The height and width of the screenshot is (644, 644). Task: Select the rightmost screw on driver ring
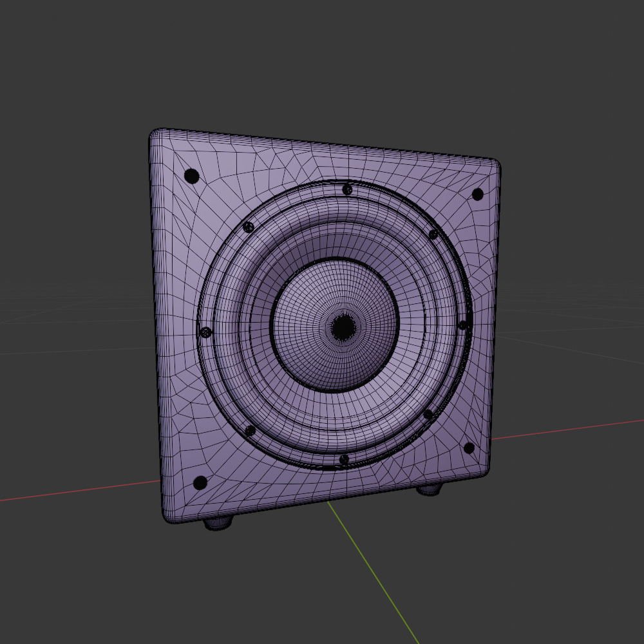(462, 325)
